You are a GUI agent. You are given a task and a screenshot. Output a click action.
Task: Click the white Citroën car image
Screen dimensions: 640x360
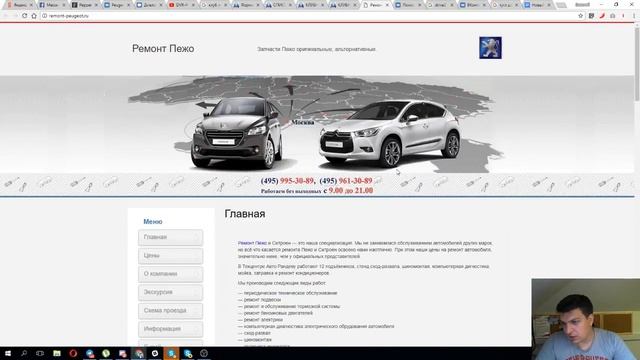click(391, 134)
